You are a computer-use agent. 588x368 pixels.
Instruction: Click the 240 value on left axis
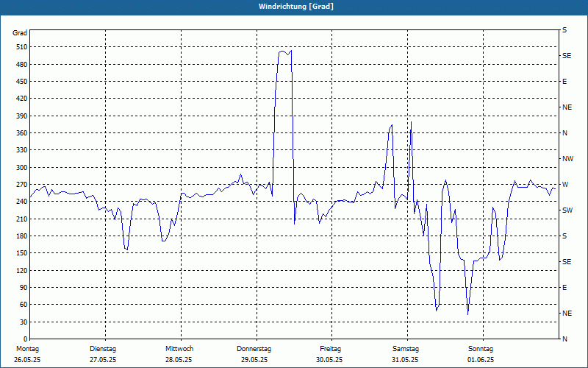point(22,202)
